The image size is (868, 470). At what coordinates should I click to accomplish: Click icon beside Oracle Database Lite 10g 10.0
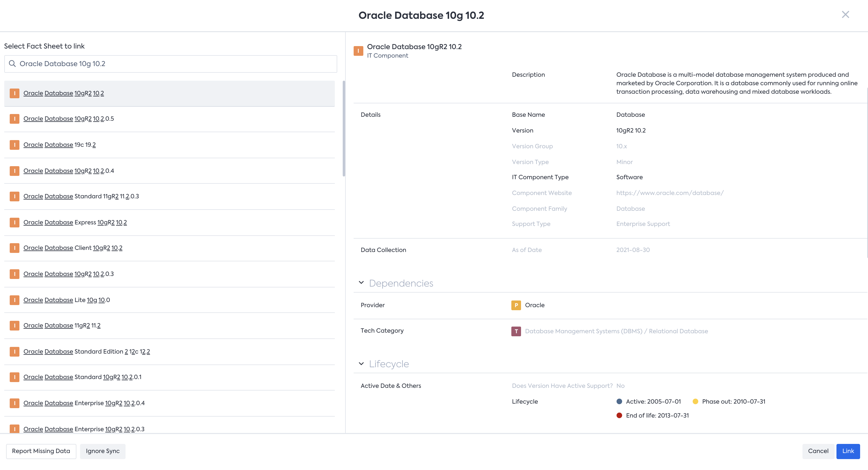pos(15,300)
